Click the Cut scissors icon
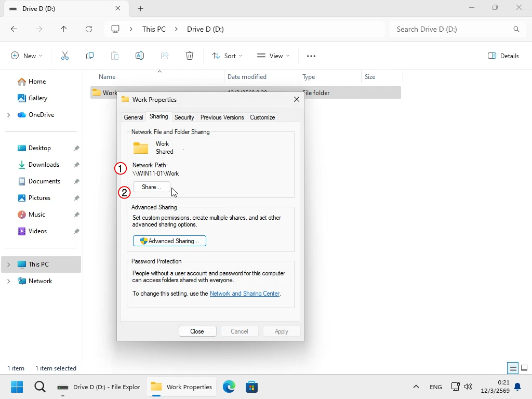The height and width of the screenshot is (399, 532). [x=65, y=56]
